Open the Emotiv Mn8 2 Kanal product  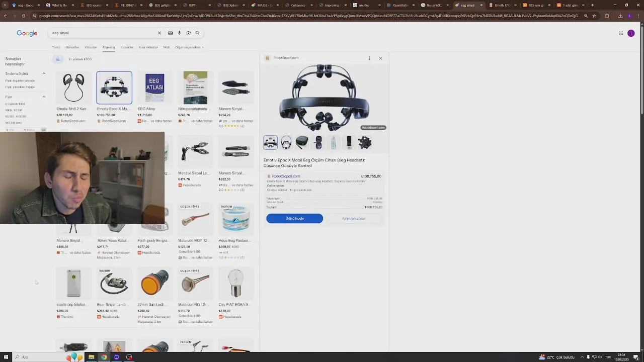pyautogui.click(x=73, y=98)
